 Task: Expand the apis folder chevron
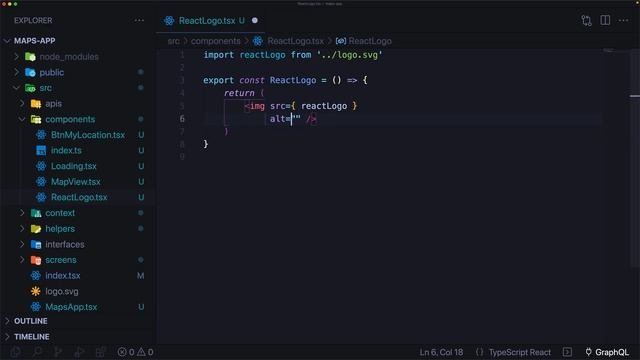[22, 104]
